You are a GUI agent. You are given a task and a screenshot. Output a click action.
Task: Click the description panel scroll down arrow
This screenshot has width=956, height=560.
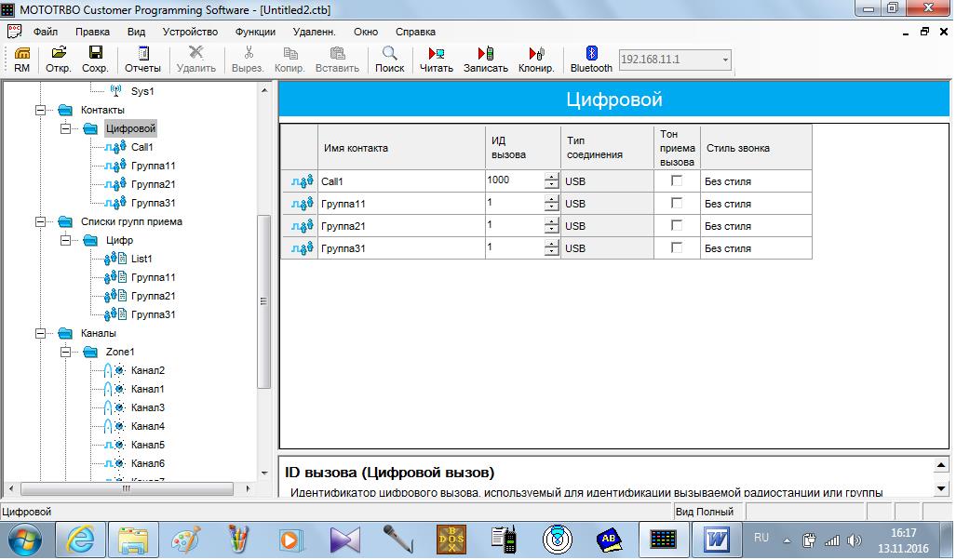point(941,488)
